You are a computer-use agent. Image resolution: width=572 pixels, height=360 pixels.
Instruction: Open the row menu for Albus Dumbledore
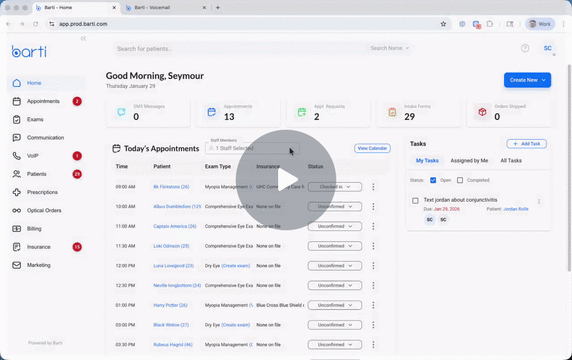[x=373, y=206]
